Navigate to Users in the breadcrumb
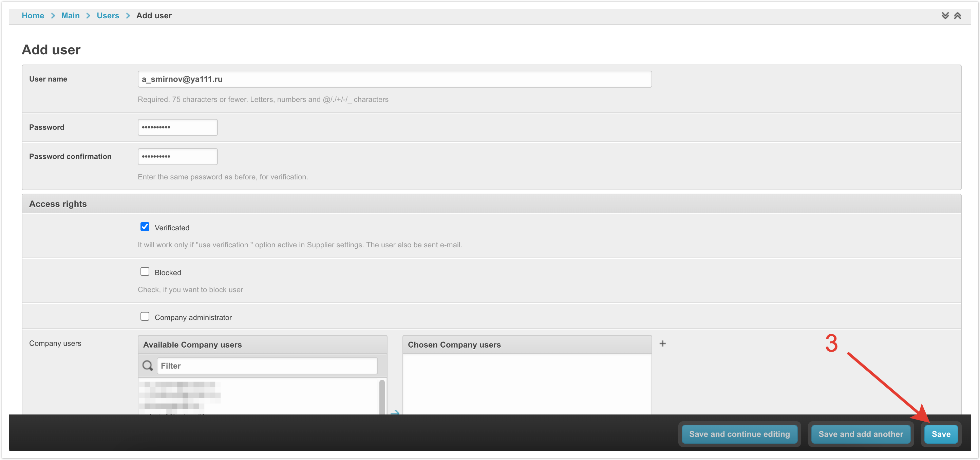This screenshot has height=460, width=980. tap(108, 16)
